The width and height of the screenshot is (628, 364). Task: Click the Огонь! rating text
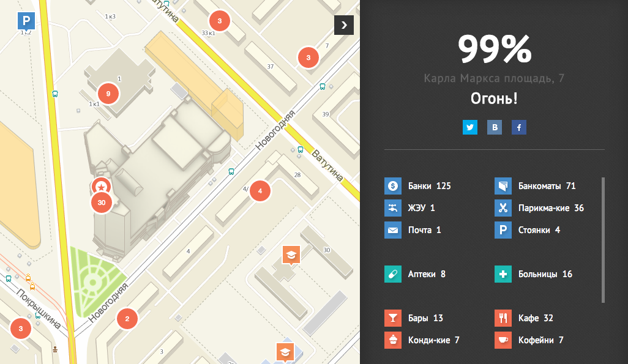494,98
